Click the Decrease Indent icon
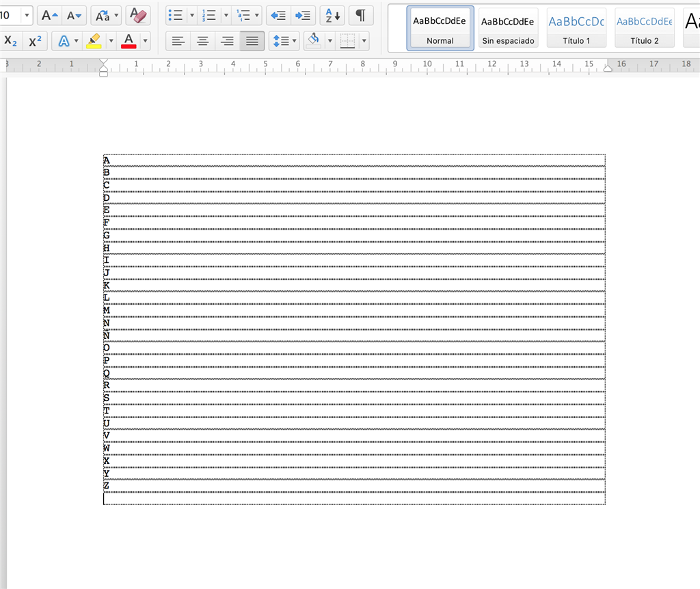Screen dimensions: 700x589 pyautogui.click(x=278, y=15)
